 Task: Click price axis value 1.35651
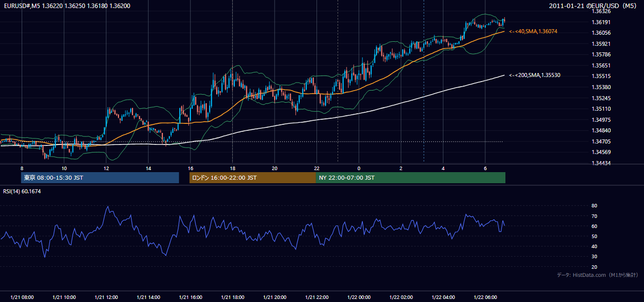601,65
